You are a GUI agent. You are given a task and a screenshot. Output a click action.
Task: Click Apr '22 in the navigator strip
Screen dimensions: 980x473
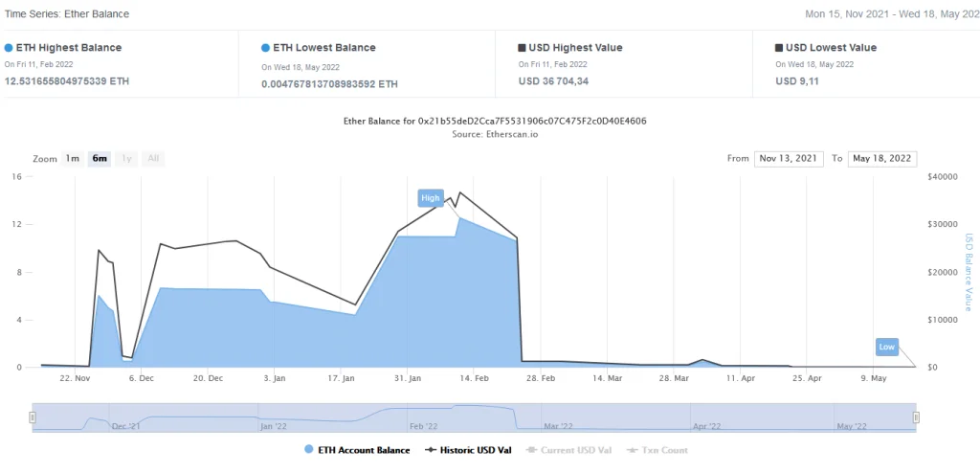[x=707, y=426]
